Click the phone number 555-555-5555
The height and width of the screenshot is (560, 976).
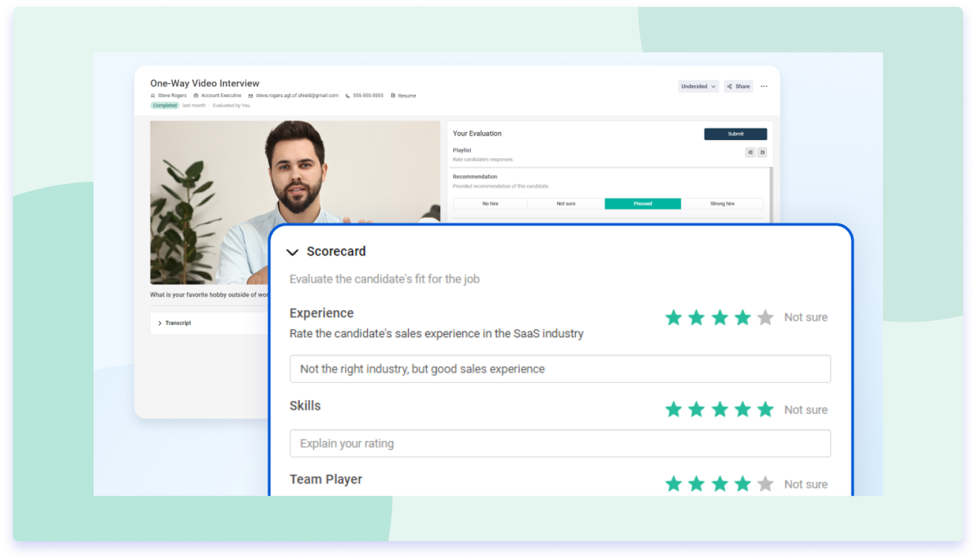[x=368, y=95]
